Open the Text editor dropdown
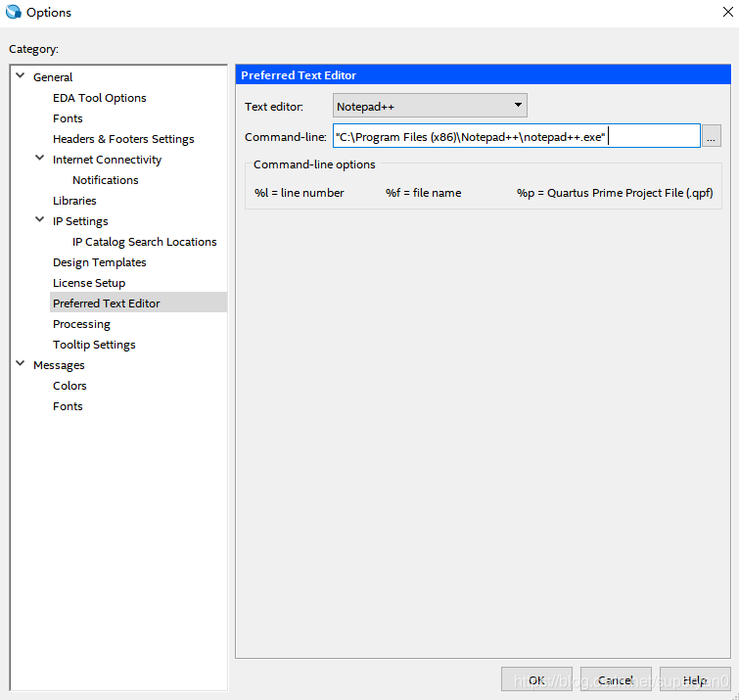The width and height of the screenshot is (739, 700). (x=430, y=106)
